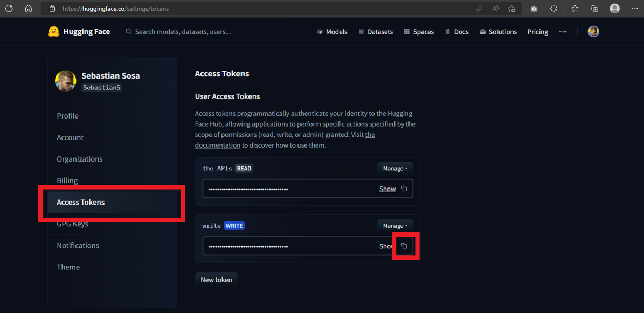Open saved passwords key icon
Viewport: 644px width, 313px height.
479,8
